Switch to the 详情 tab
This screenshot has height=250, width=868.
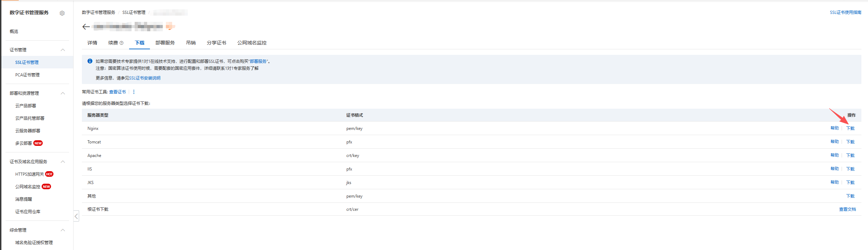point(92,43)
